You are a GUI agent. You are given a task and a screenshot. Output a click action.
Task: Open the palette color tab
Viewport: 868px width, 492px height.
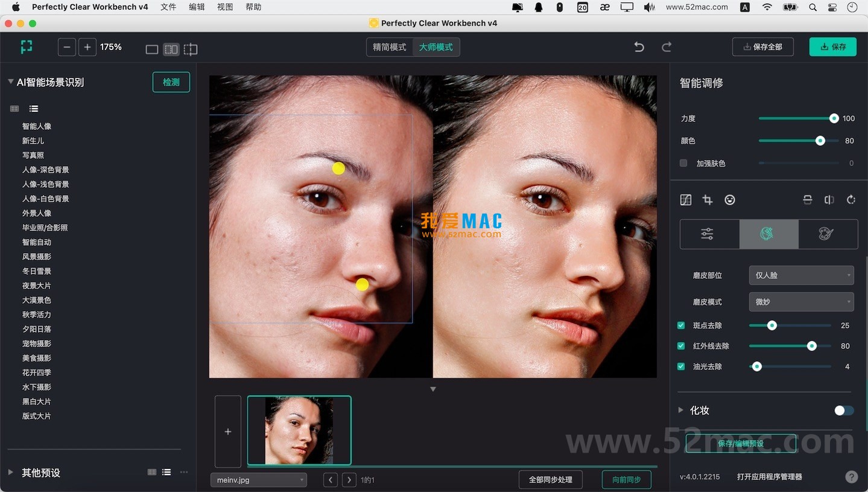(828, 234)
